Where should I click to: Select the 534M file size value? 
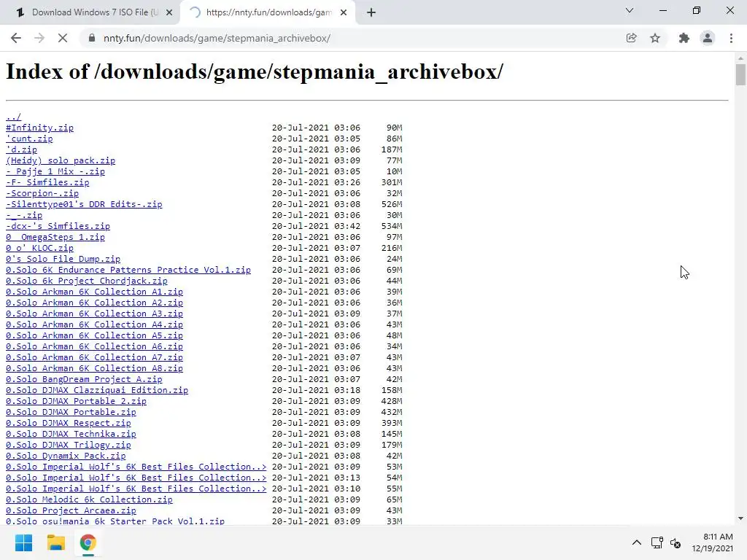tap(392, 226)
